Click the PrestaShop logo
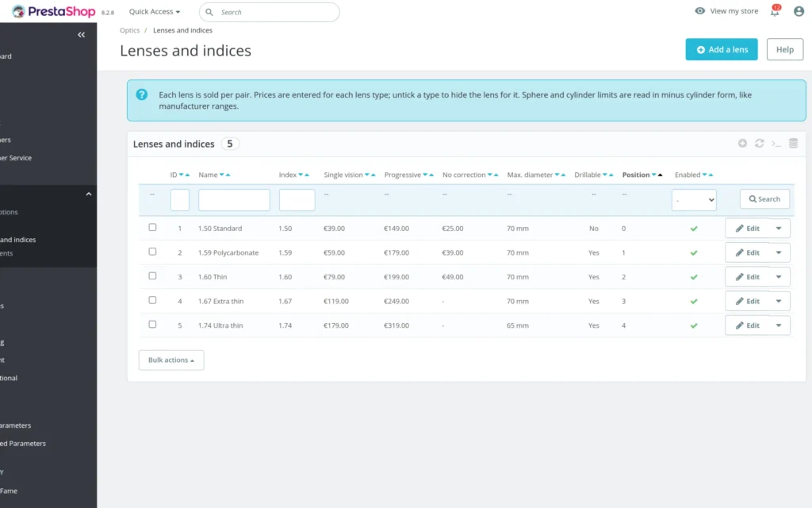 point(54,11)
